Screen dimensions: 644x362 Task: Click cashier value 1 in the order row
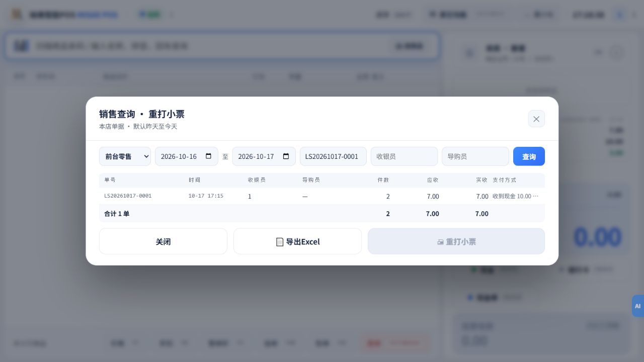[x=250, y=197]
